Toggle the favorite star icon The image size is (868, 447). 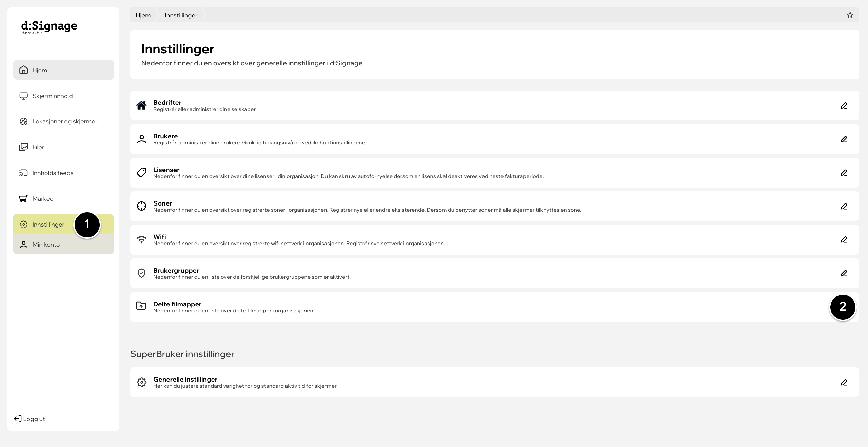(850, 15)
